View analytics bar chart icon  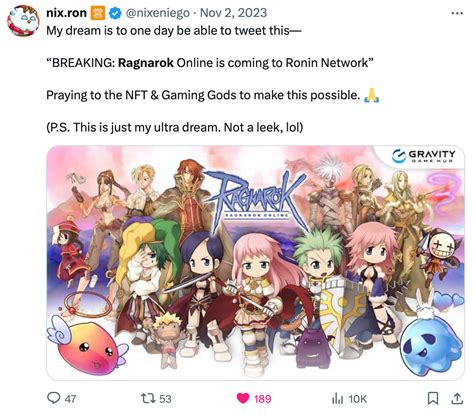pyautogui.click(x=338, y=398)
